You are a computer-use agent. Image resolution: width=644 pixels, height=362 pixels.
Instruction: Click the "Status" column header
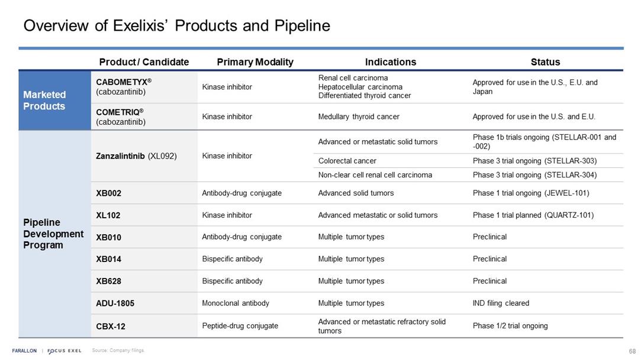[545, 62]
